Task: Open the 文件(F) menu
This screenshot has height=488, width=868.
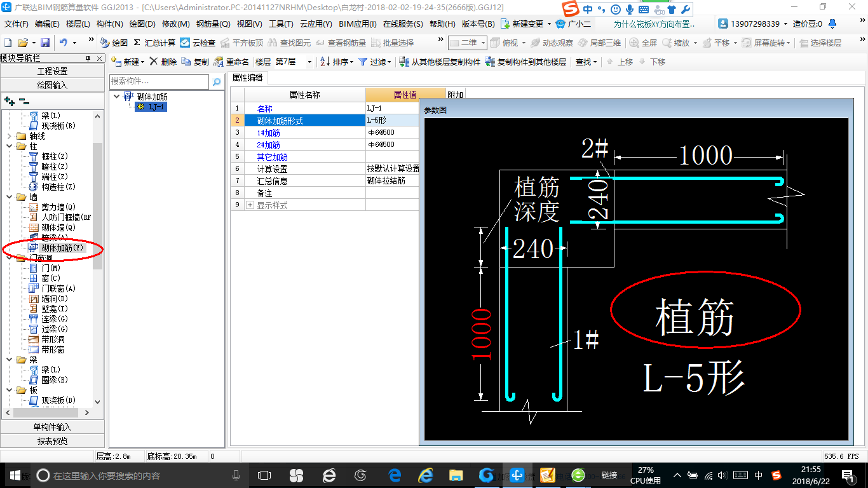Action: [x=17, y=24]
